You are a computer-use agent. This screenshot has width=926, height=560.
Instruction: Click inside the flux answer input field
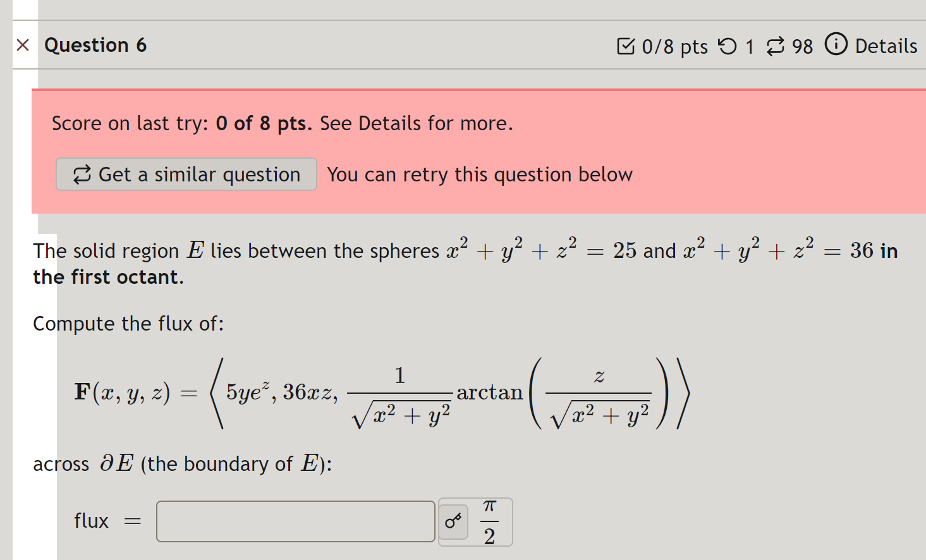coord(295,521)
